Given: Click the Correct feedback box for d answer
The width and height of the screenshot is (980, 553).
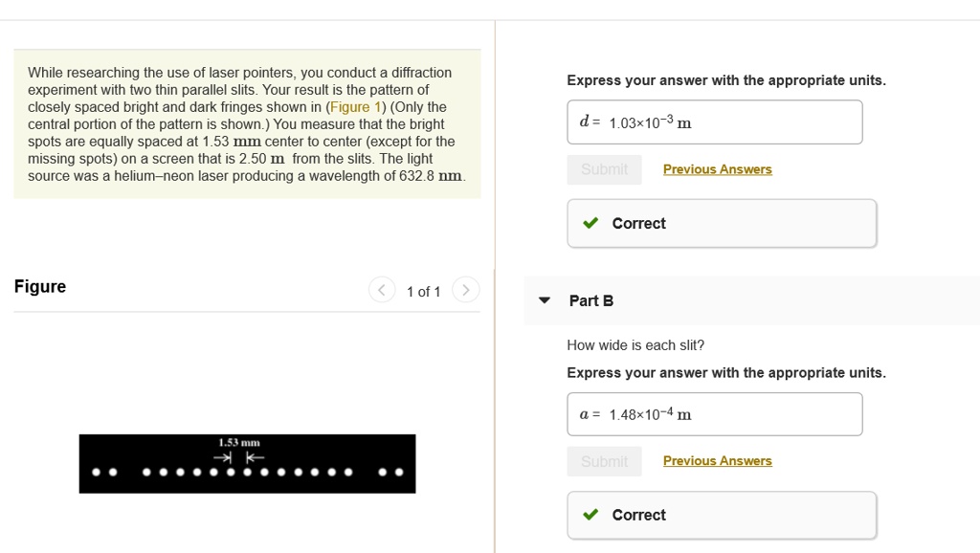Looking at the screenshot, I should tap(721, 223).
